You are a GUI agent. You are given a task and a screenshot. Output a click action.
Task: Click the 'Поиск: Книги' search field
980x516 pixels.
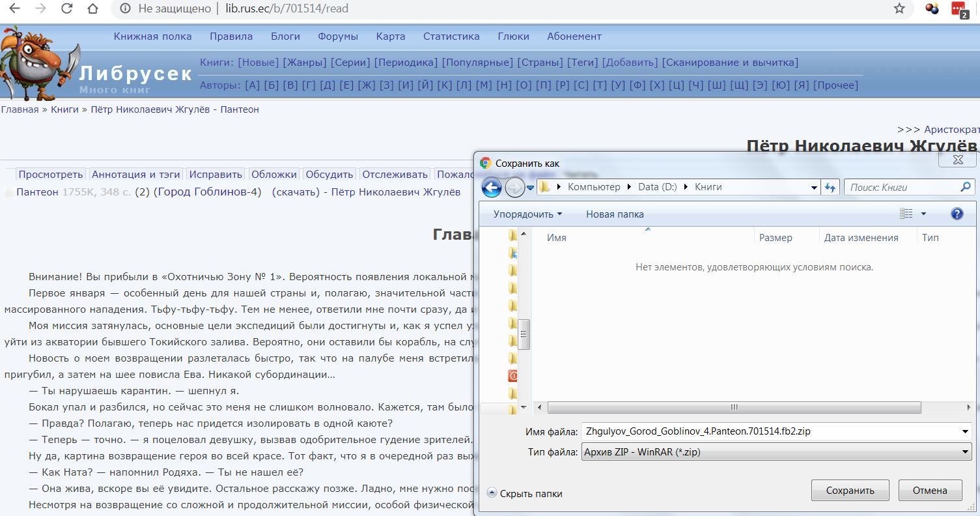[x=902, y=188]
